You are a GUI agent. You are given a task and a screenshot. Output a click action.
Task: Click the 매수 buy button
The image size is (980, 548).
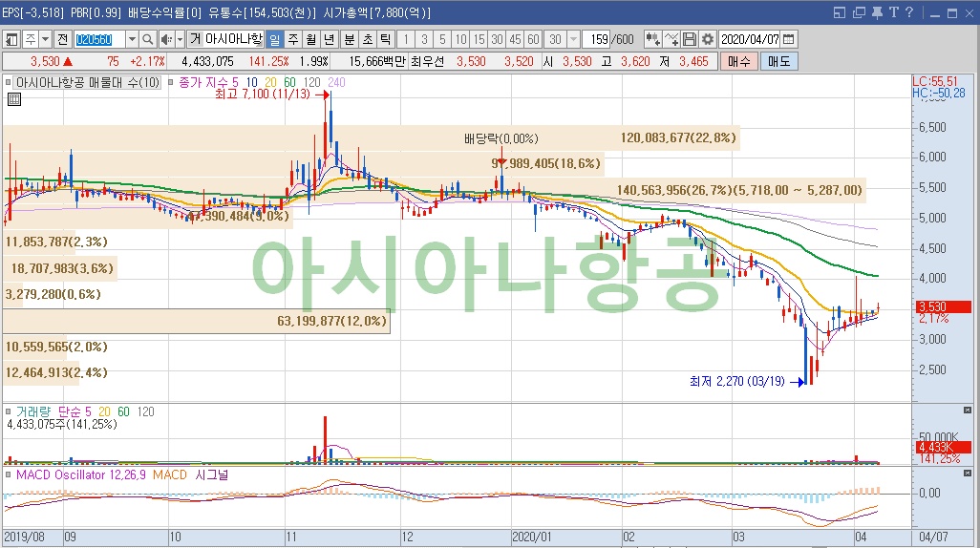tap(738, 61)
